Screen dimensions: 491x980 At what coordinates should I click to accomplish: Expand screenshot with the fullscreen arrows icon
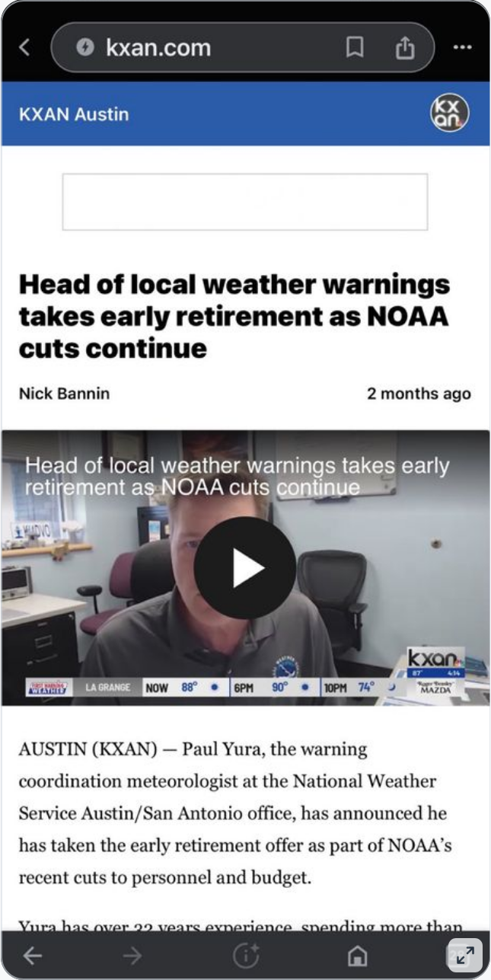click(x=465, y=955)
